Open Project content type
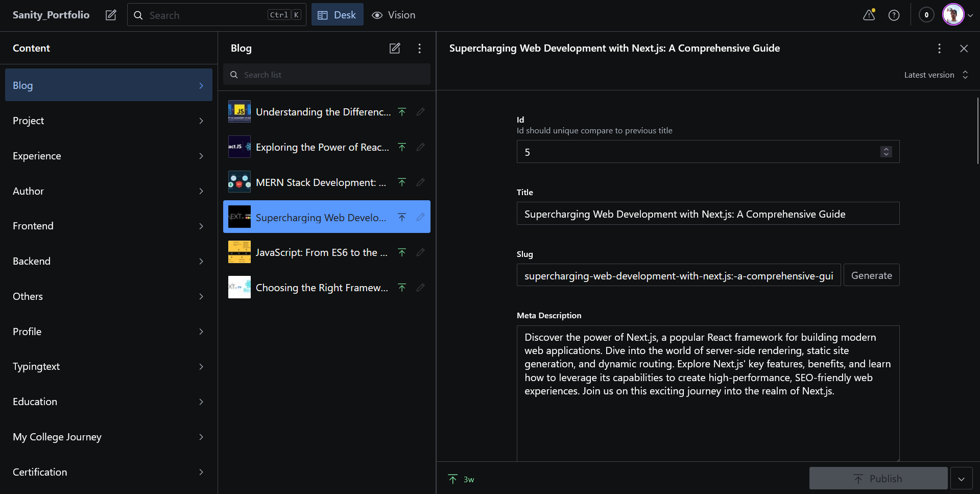The image size is (980, 494). click(109, 121)
